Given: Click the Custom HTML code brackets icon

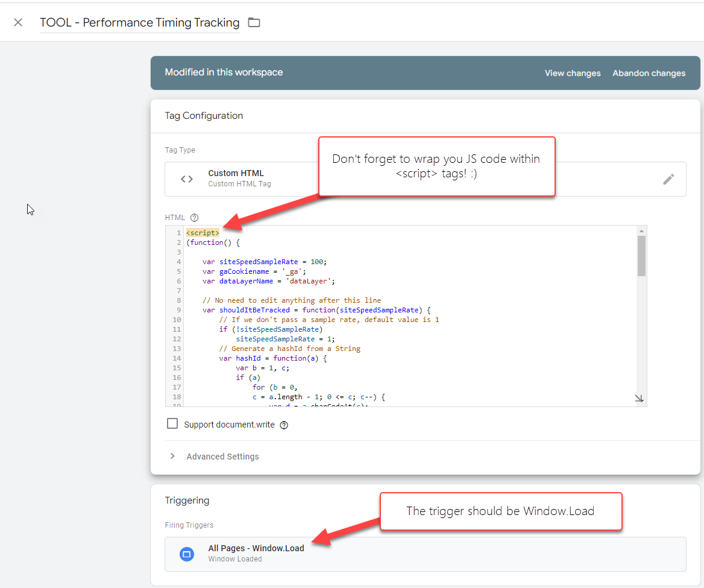Looking at the screenshot, I should click(x=187, y=179).
